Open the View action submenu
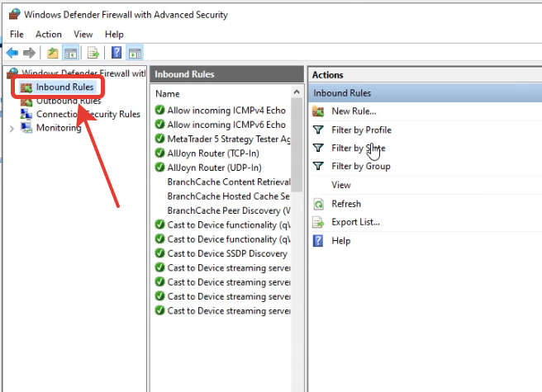Screen dimensions: 542x392 (341, 185)
